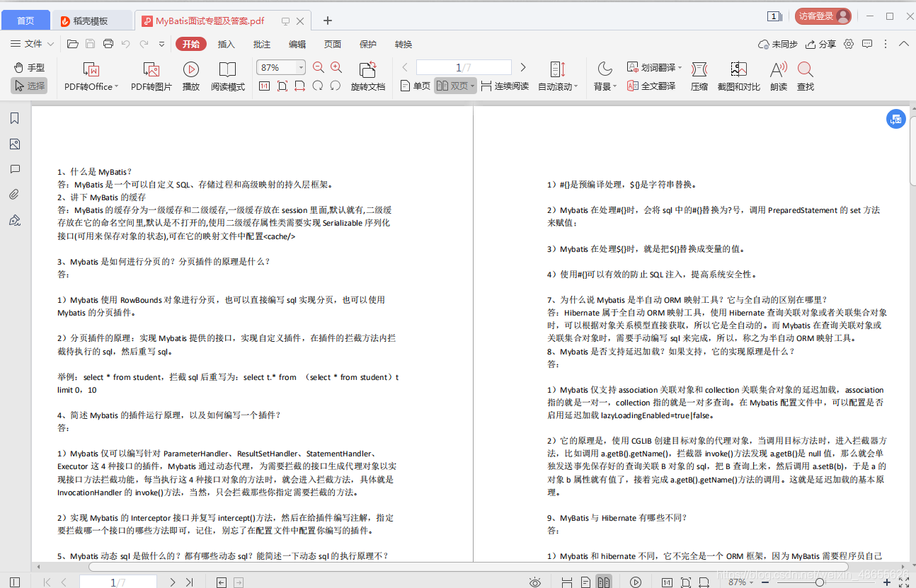This screenshot has height=588, width=916.
Task: Open 插入 tab
Action: coord(227,44)
